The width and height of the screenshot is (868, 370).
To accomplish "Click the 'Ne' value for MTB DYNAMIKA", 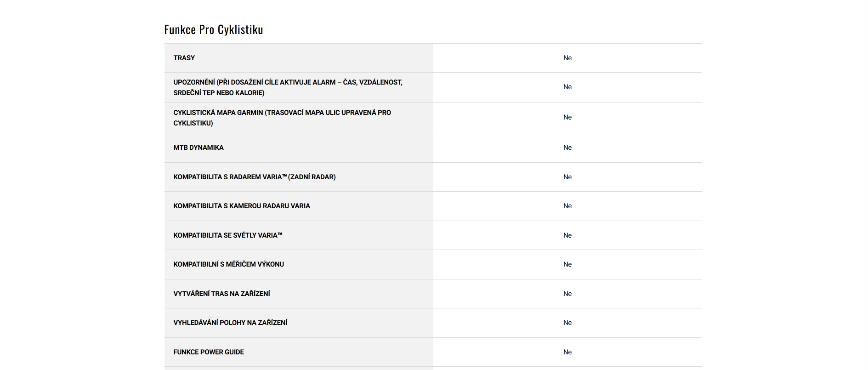I will (x=567, y=148).
